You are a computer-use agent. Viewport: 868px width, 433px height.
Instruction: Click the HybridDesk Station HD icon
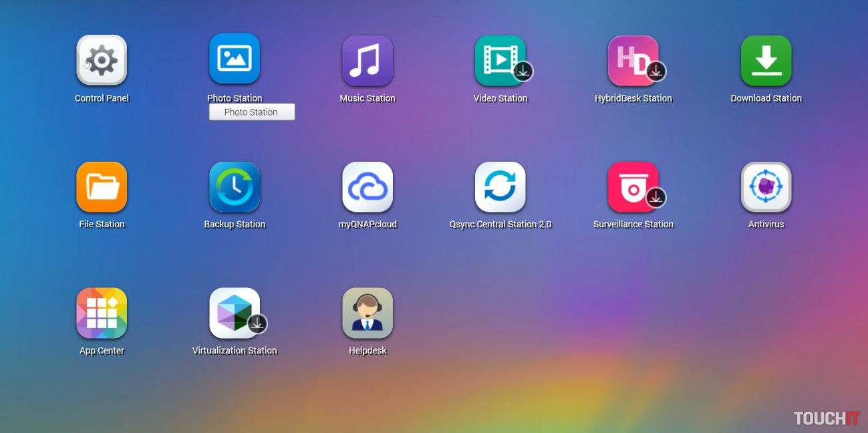tap(630, 59)
